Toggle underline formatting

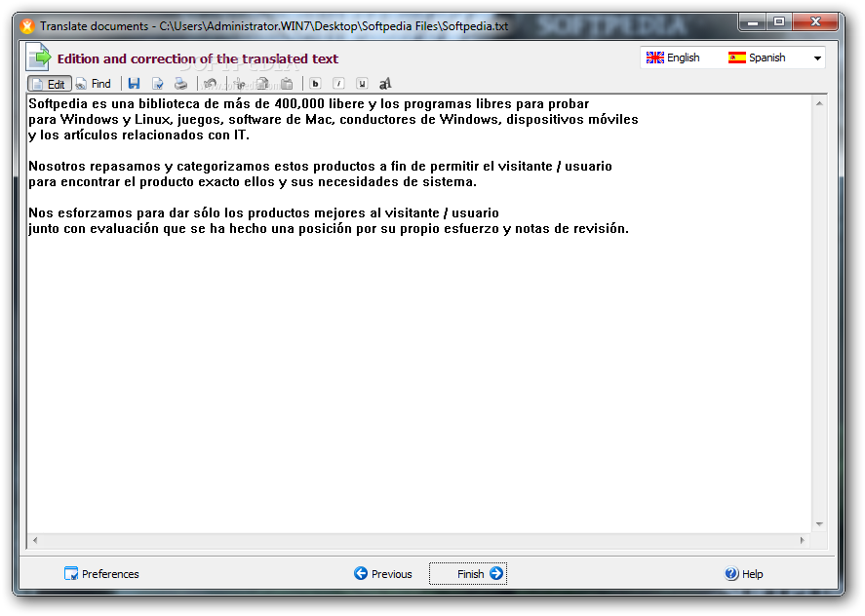pos(362,84)
